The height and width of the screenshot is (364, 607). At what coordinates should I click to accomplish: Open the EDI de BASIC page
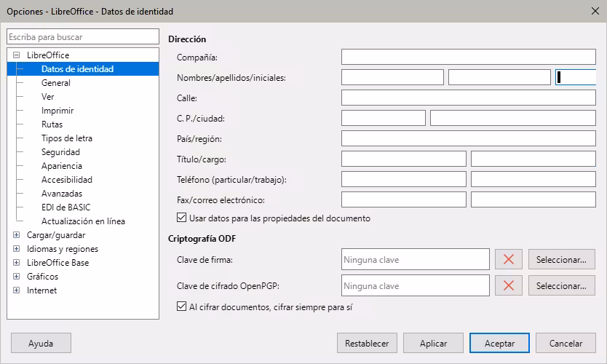point(66,207)
